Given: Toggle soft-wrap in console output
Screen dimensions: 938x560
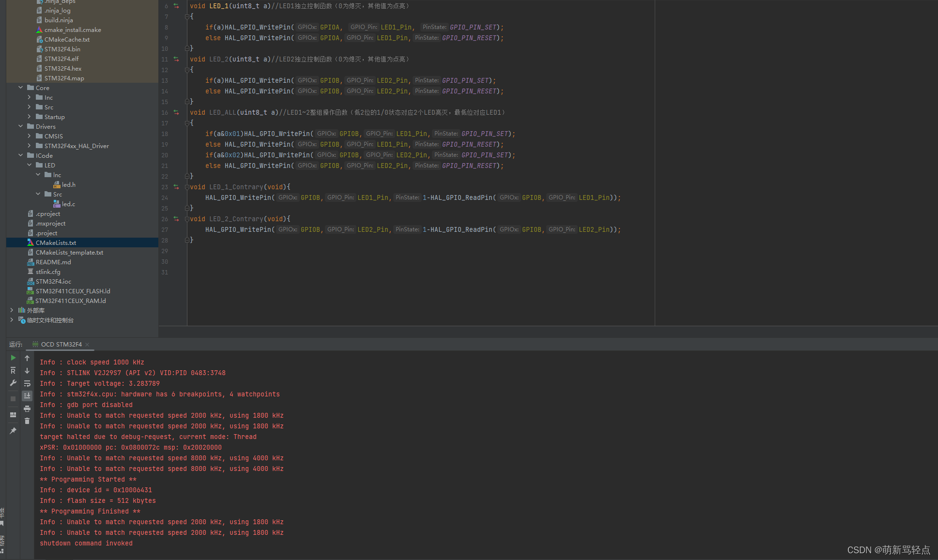Looking at the screenshot, I should click(x=27, y=383).
